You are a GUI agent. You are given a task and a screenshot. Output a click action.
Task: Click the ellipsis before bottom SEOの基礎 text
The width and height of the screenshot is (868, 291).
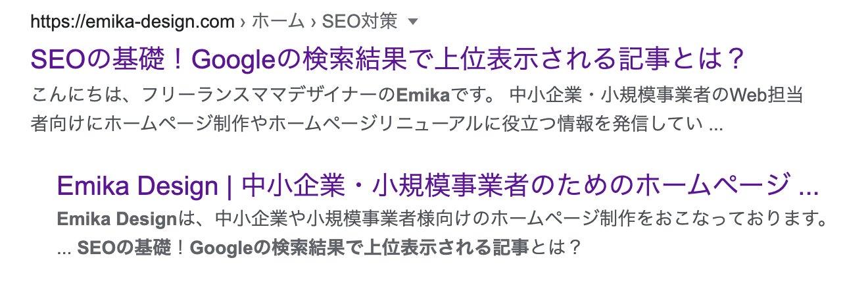(64, 249)
